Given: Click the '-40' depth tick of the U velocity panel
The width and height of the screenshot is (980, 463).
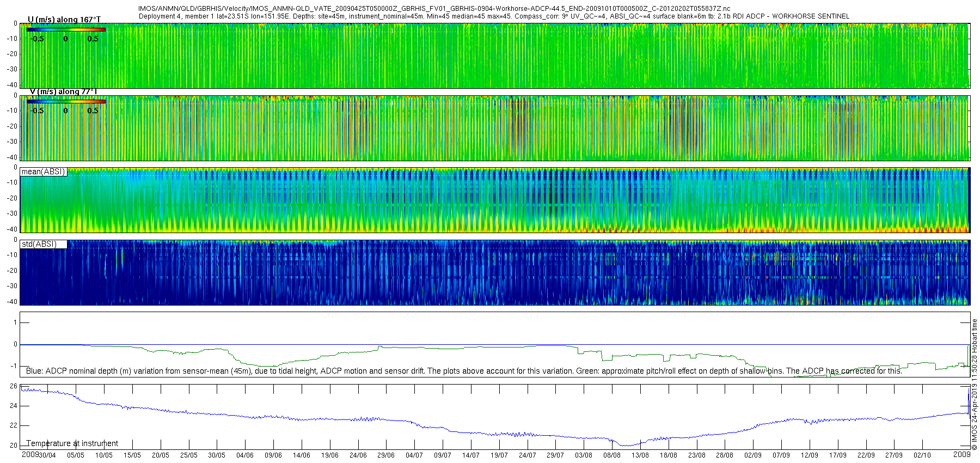Looking at the screenshot, I should pyautogui.click(x=12, y=84).
